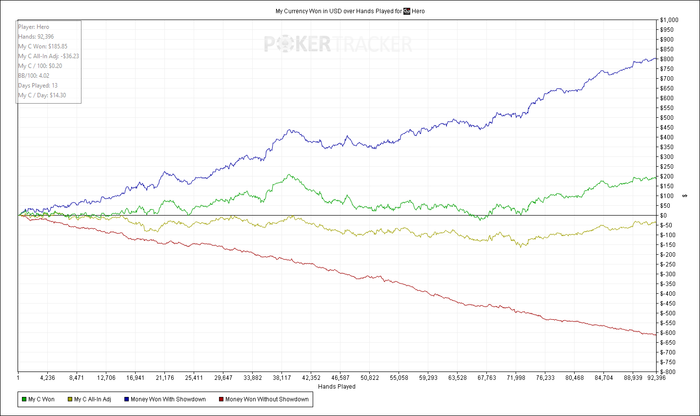The height and width of the screenshot is (416, 700).
Task: Click the '88,939' x-axis tick label
Action: 633,378
